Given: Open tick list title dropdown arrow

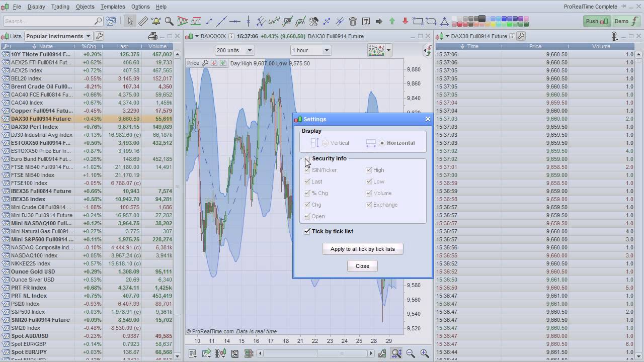Looking at the screenshot, I should 447,36.
